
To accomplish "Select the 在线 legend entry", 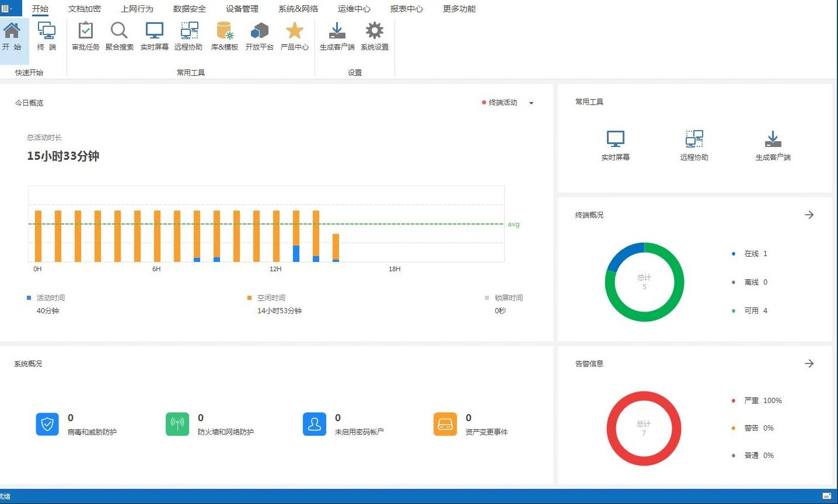I will 750,254.
